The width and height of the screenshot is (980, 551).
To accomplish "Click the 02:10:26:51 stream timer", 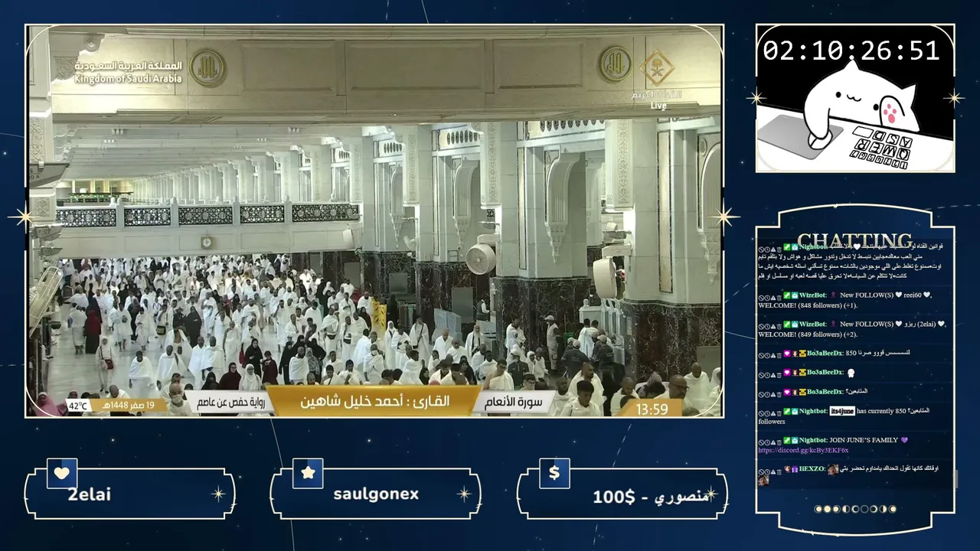I will (x=851, y=51).
